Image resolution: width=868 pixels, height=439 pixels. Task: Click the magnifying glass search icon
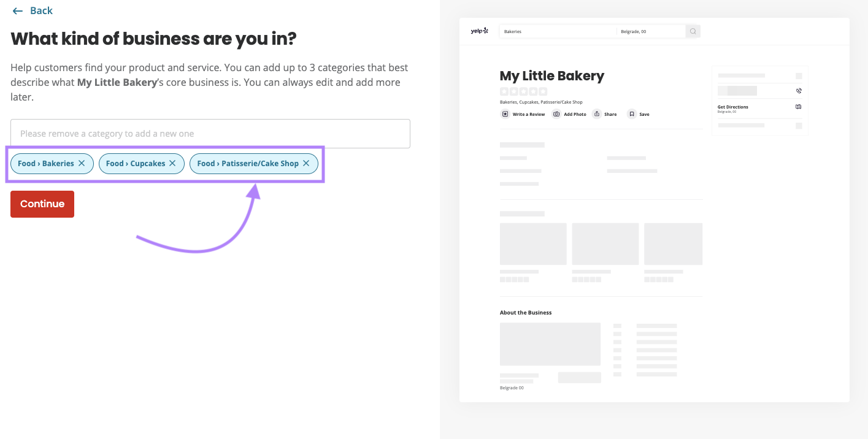tap(693, 31)
